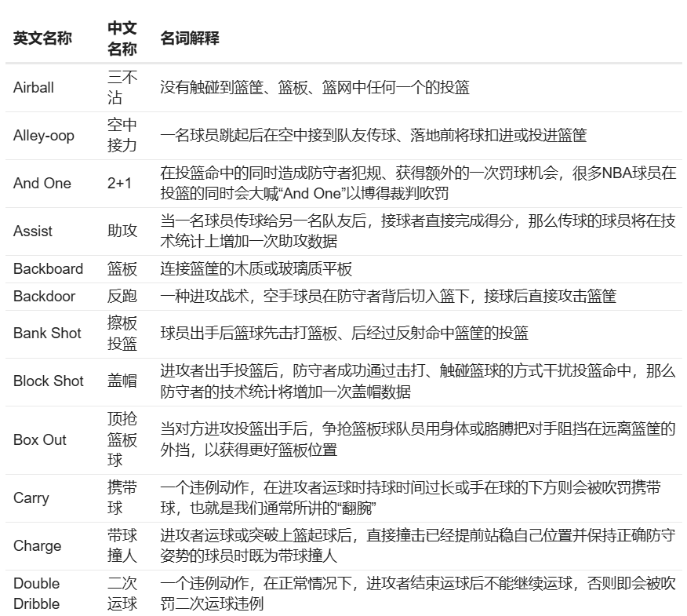Click the Backdoor explanation text
Image resolution: width=687 pixels, height=616 pixels.
[388, 297]
